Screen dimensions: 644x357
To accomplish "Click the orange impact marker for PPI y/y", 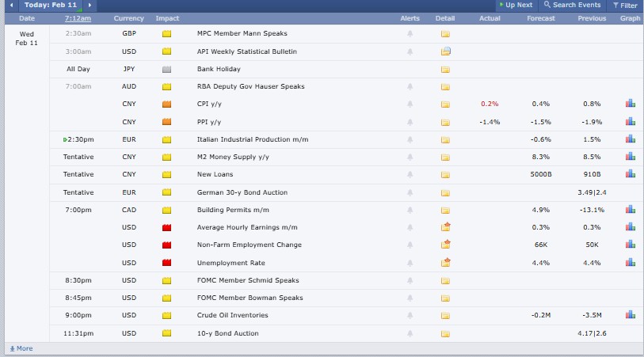I will click(x=166, y=122).
